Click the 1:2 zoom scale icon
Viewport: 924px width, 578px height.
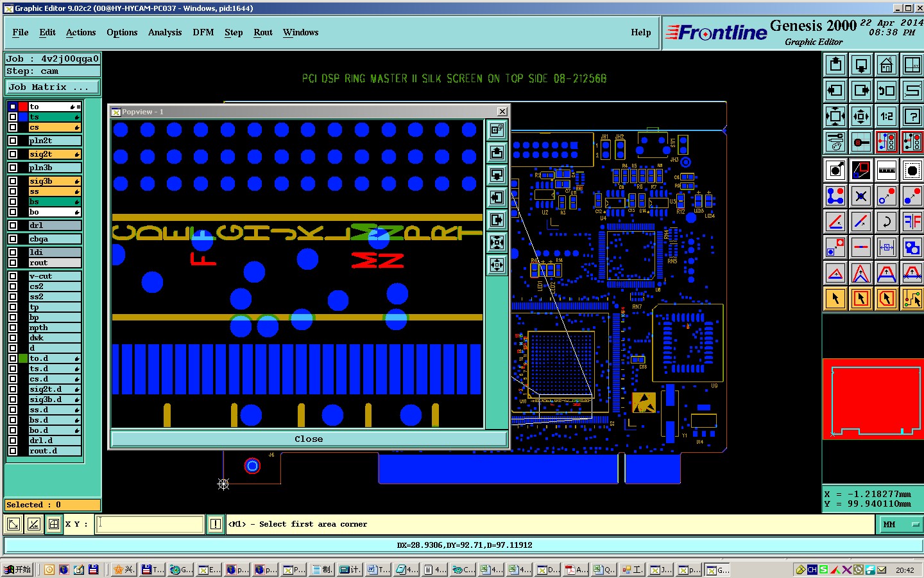[887, 116]
